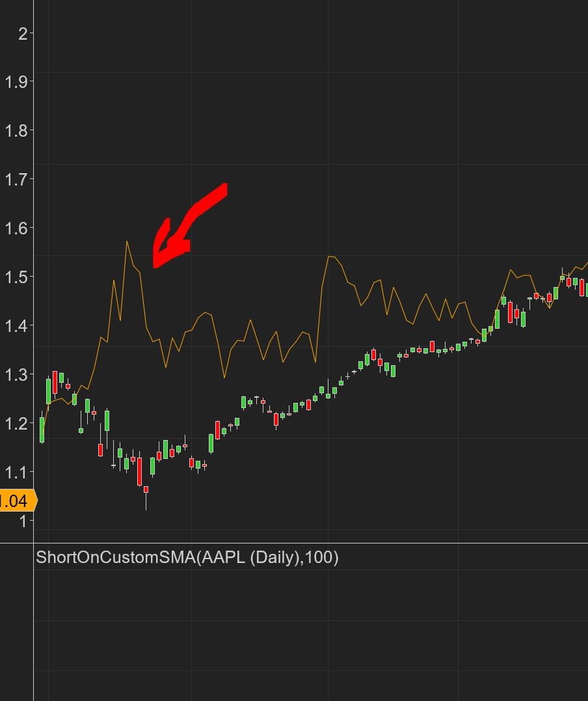Image resolution: width=588 pixels, height=701 pixels.
Task: Click the 1.3 price axis label
Action: pos(16,375)
